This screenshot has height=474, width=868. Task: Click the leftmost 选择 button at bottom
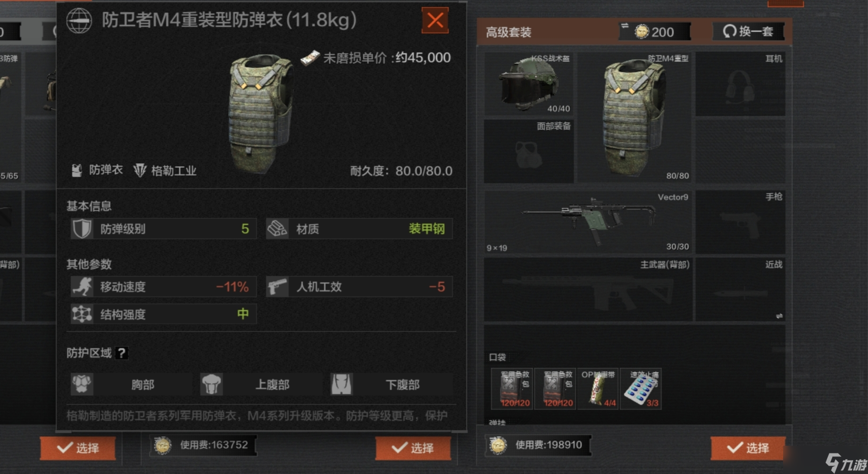click(x=78, y=448)
